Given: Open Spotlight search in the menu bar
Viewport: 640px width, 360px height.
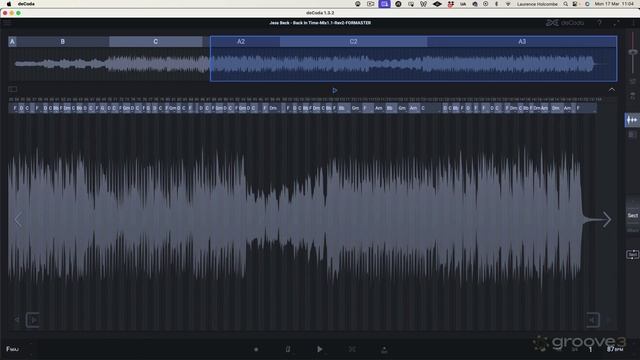Looking at the screenshot, I should coord(565,4).
